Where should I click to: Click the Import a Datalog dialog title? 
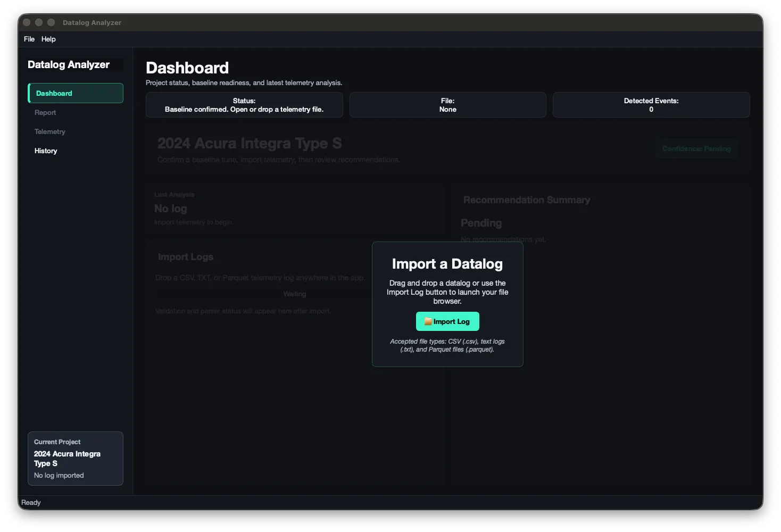pos(447,264)
